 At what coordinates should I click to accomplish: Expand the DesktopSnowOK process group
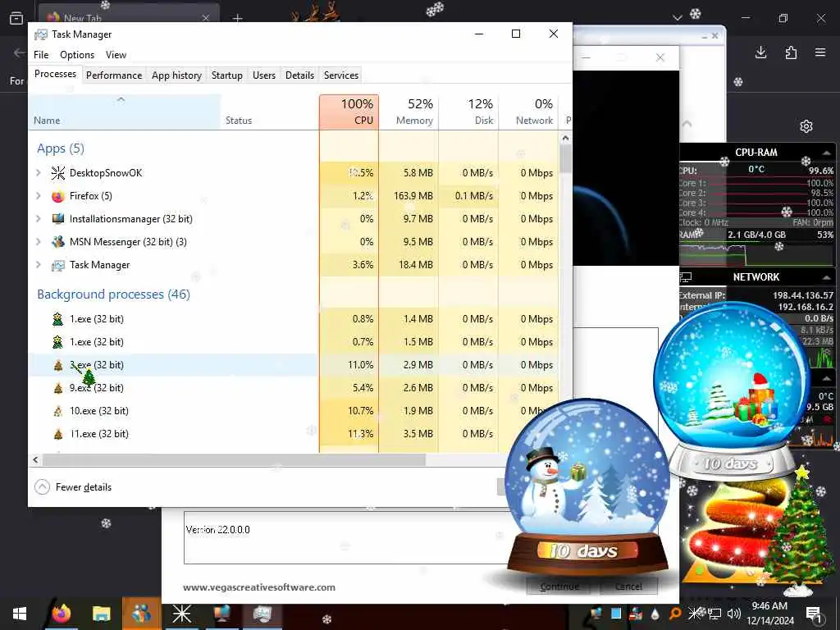[38, 172]
